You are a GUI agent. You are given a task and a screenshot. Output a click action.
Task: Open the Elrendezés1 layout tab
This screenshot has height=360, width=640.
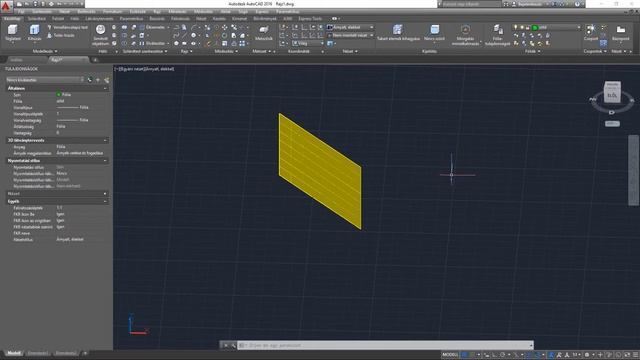(38, 353)
